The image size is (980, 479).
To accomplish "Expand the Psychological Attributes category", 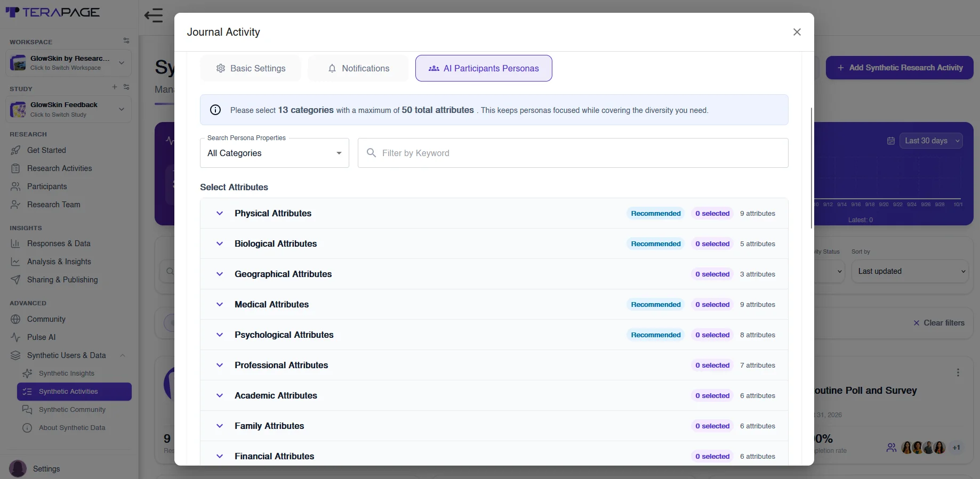I will [494, 335].
